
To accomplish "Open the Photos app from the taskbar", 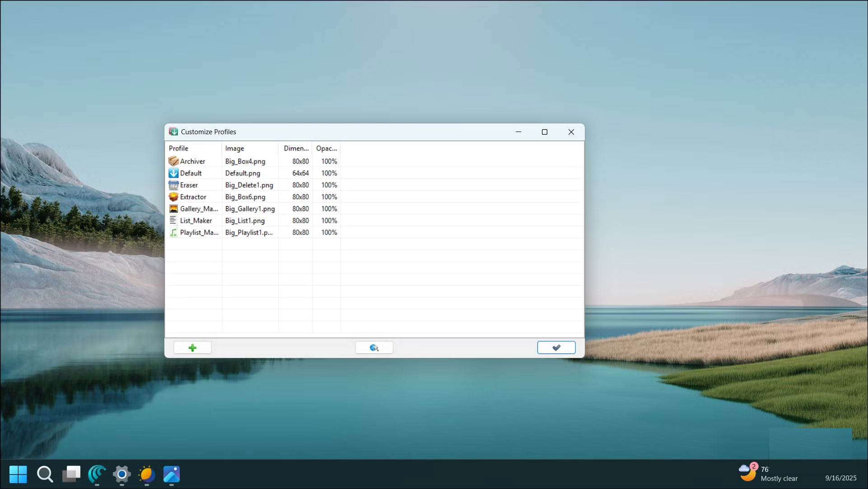I will click(x=171, y=475).
